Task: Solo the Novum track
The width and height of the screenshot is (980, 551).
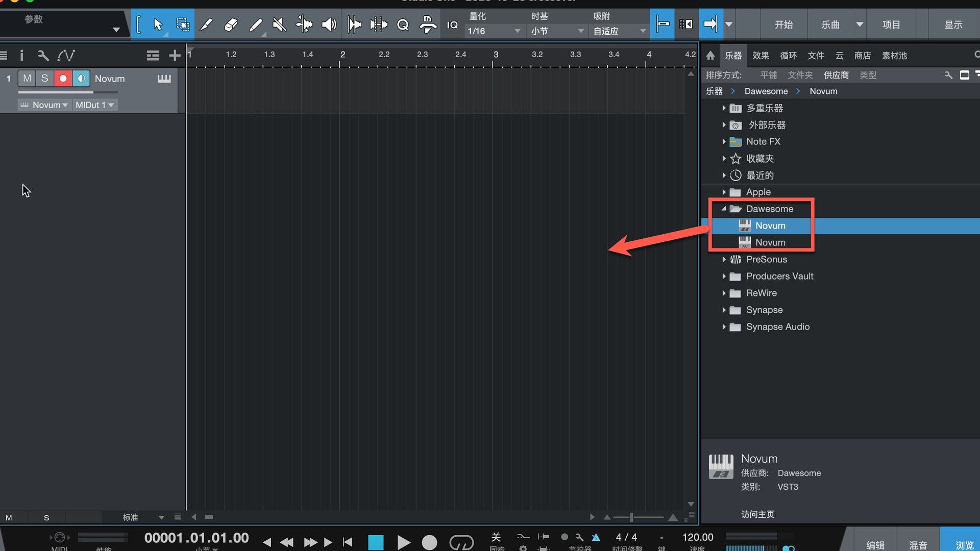Action: tap(45, 78)
